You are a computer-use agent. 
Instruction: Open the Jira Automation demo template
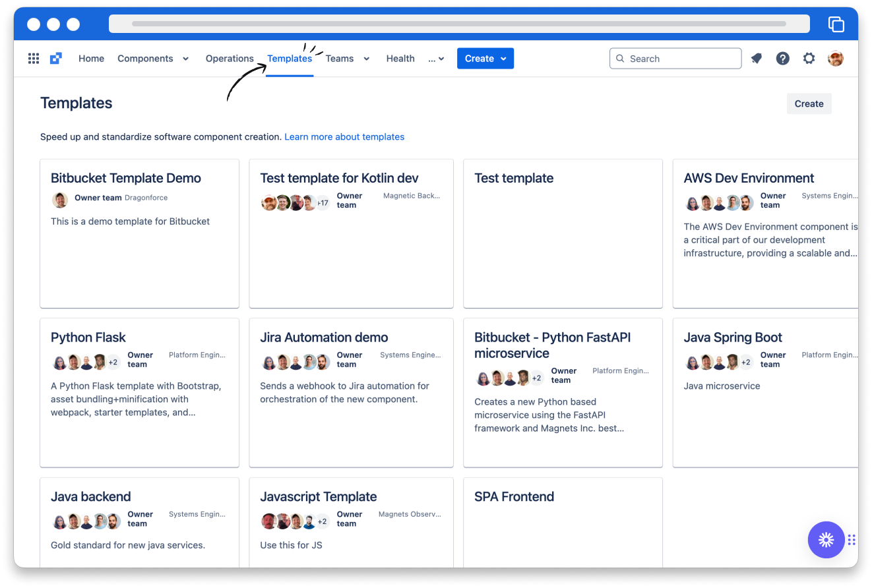coord(324,338)
